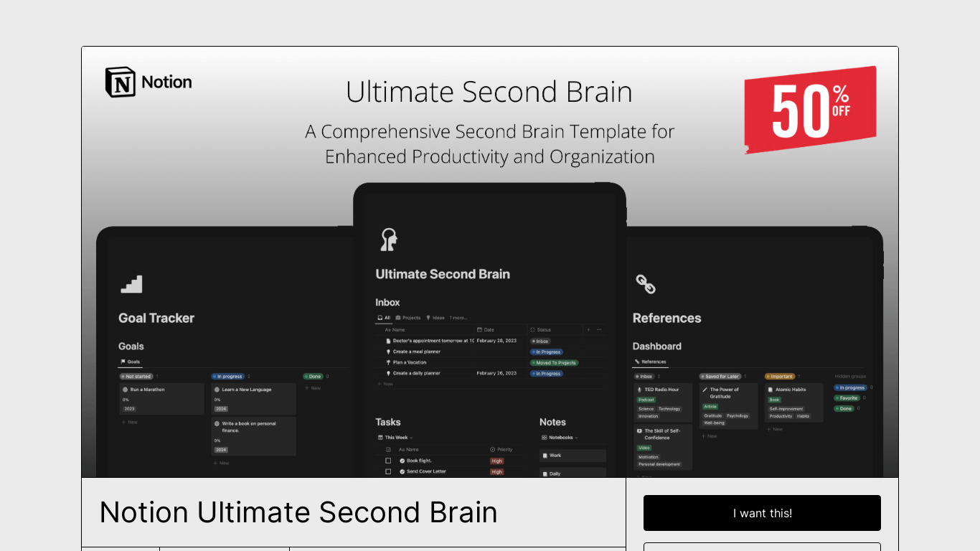
Task: Click the page icon on Work notebook
Action: 545,456
